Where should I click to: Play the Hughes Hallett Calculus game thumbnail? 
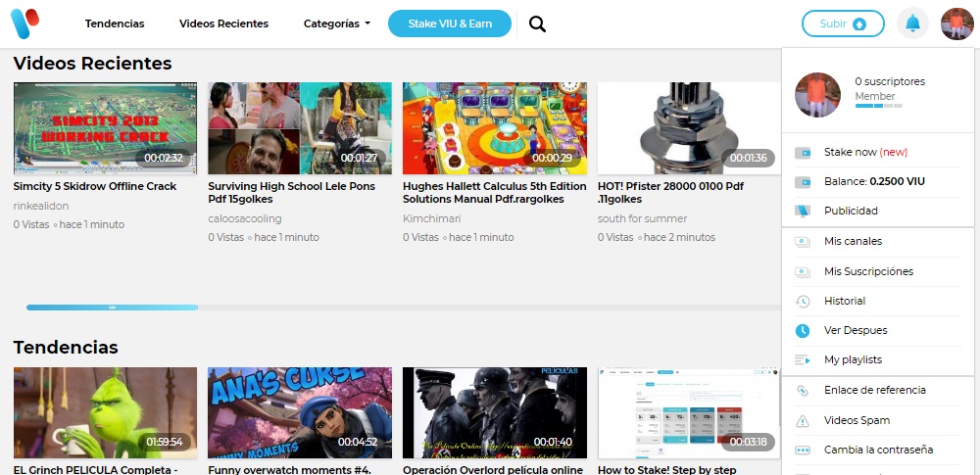(x=495, y=128)
